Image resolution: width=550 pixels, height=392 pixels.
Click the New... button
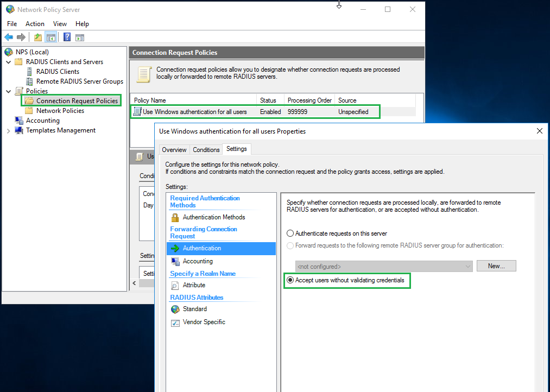[x=496, y=266]
